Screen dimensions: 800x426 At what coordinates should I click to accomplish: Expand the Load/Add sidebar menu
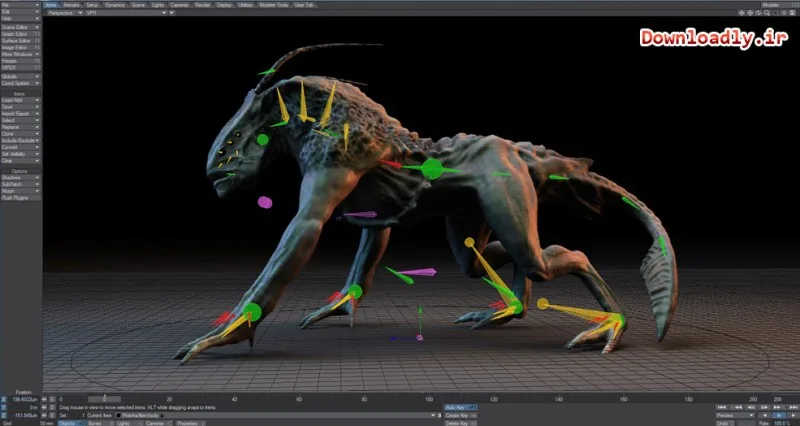[20, 101]
